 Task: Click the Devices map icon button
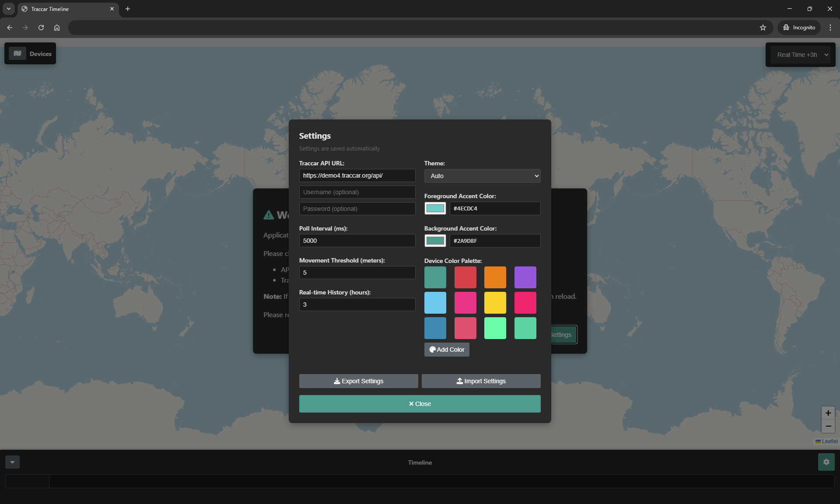point(17,53)
